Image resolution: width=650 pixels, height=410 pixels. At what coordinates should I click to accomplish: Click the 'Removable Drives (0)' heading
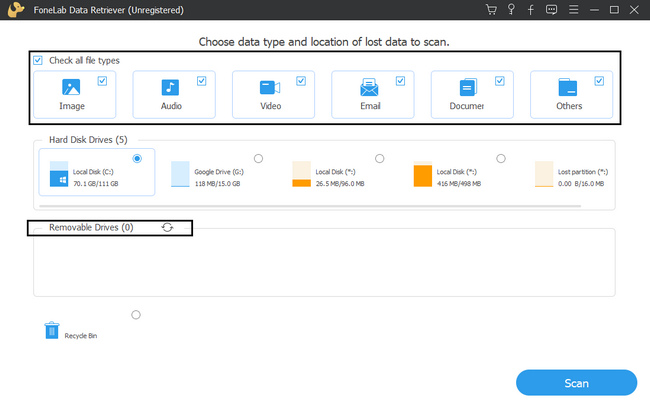coord(91,227)
